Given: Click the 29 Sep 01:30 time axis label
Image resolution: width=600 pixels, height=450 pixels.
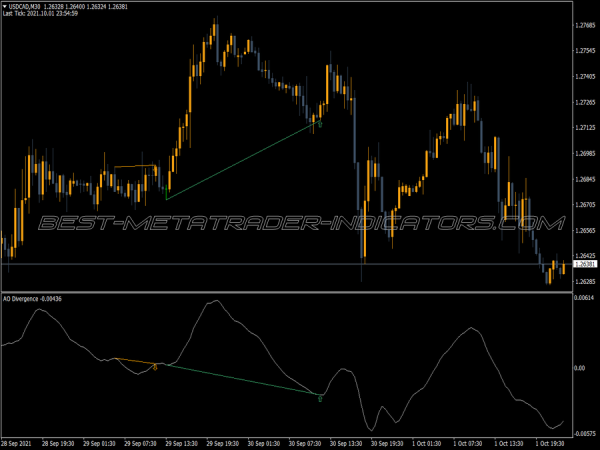Looking at the screenshot, I should pyautogui.click(x=99, y=443).
